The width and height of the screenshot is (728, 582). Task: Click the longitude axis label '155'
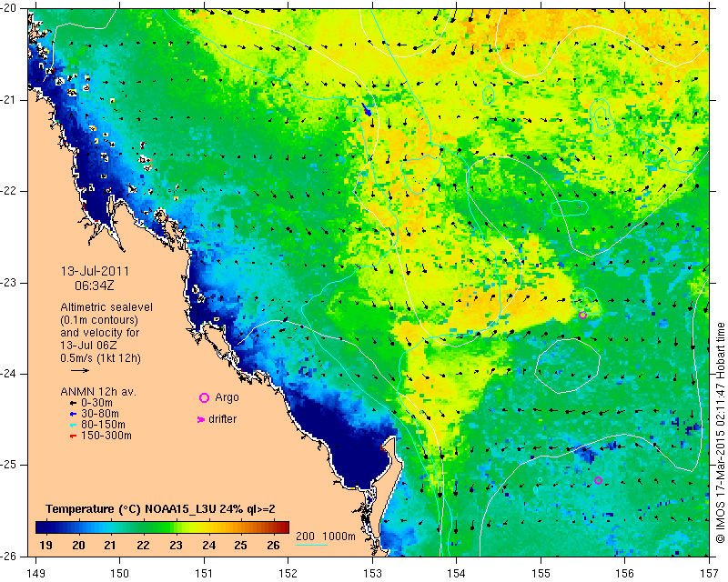click(x=541, y=574)
